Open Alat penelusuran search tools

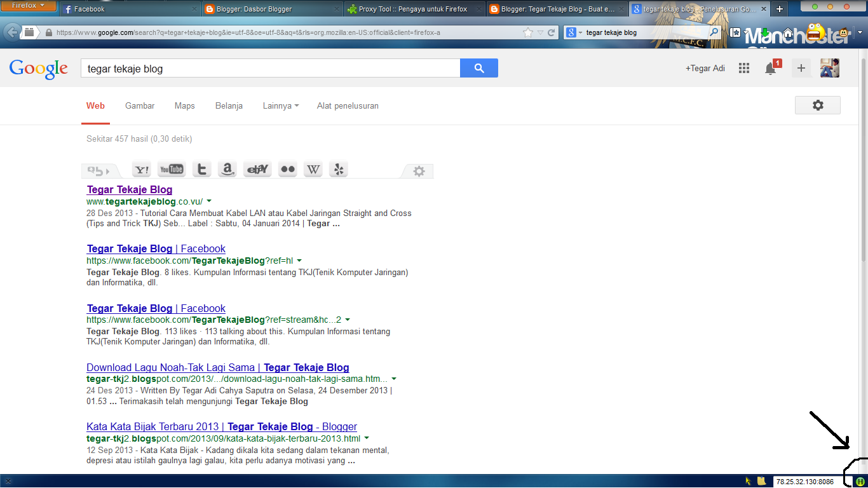[348, 105]
